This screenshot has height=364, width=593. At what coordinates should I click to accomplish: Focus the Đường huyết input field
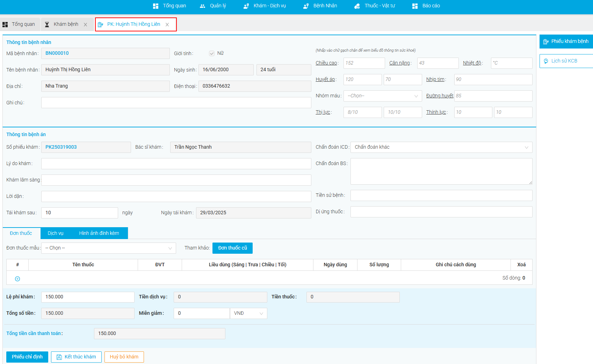(493, 96)
